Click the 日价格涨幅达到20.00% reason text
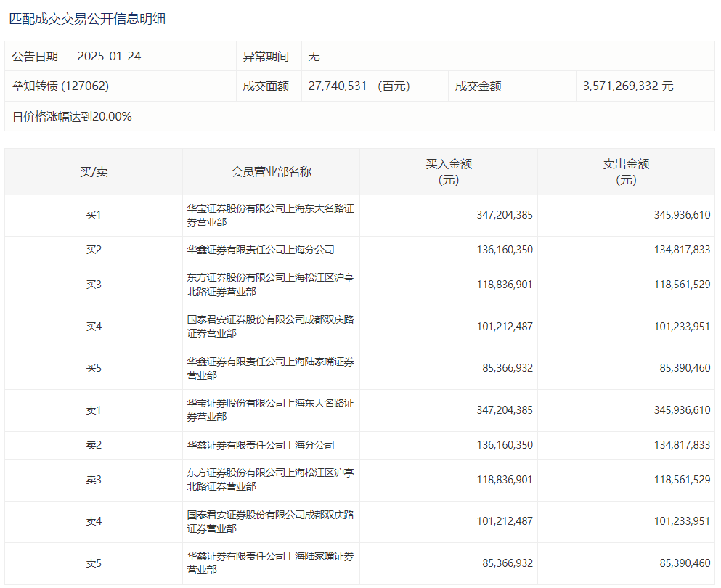 click(x=72, y=116)
